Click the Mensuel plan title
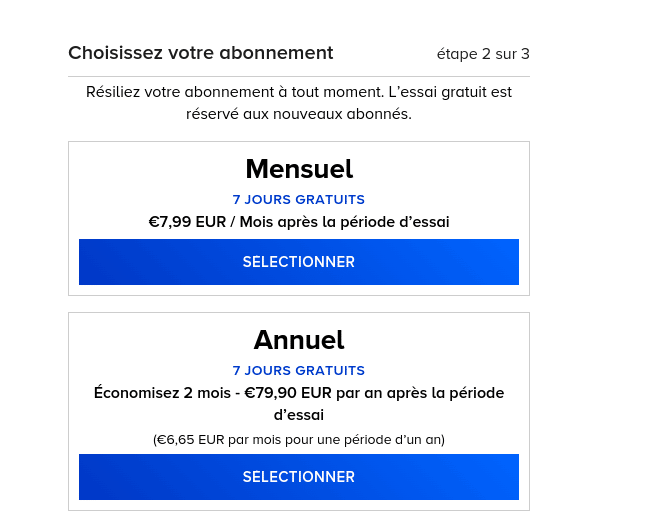The height and width of the screenshot is (517, 651). click(299, 169)
